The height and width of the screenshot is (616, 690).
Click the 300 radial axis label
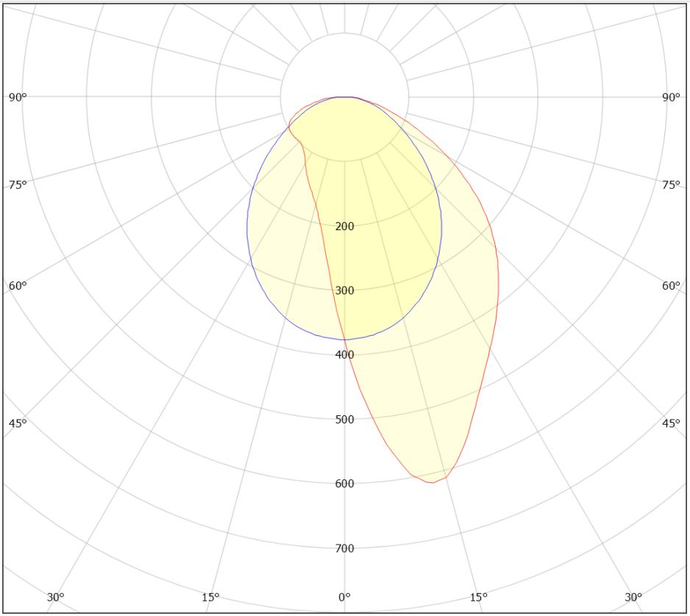coord(344,290)
